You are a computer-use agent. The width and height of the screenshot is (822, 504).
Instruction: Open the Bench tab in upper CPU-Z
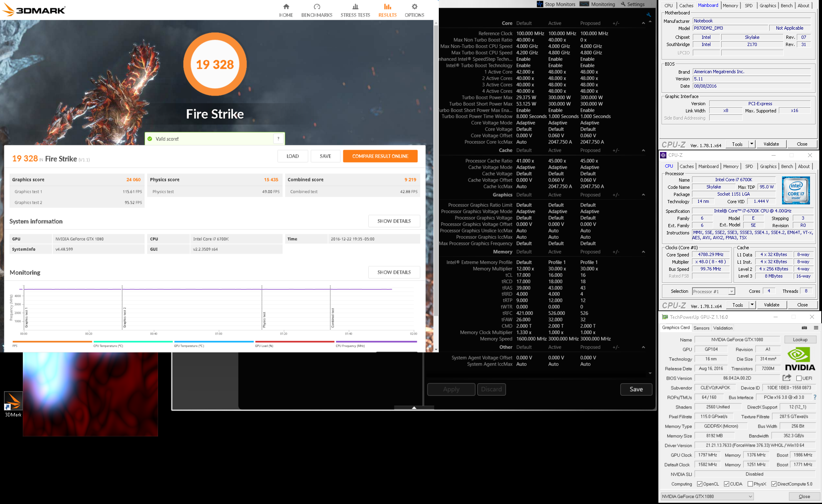tap(786, 6)
